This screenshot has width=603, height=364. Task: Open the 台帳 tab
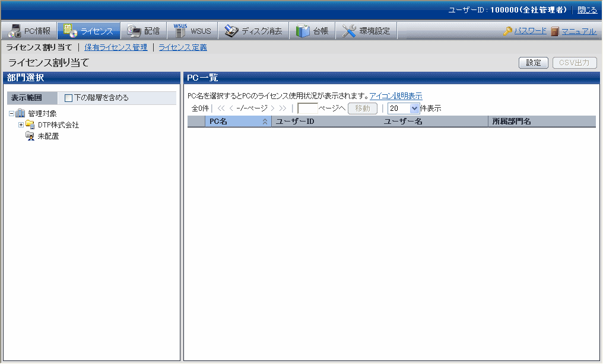click(312, 31)
